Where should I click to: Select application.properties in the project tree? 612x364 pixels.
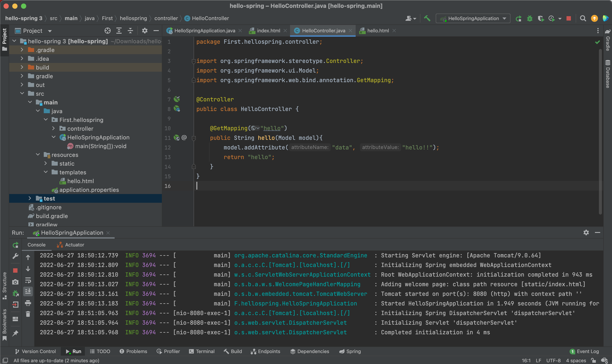pos(89,190)
